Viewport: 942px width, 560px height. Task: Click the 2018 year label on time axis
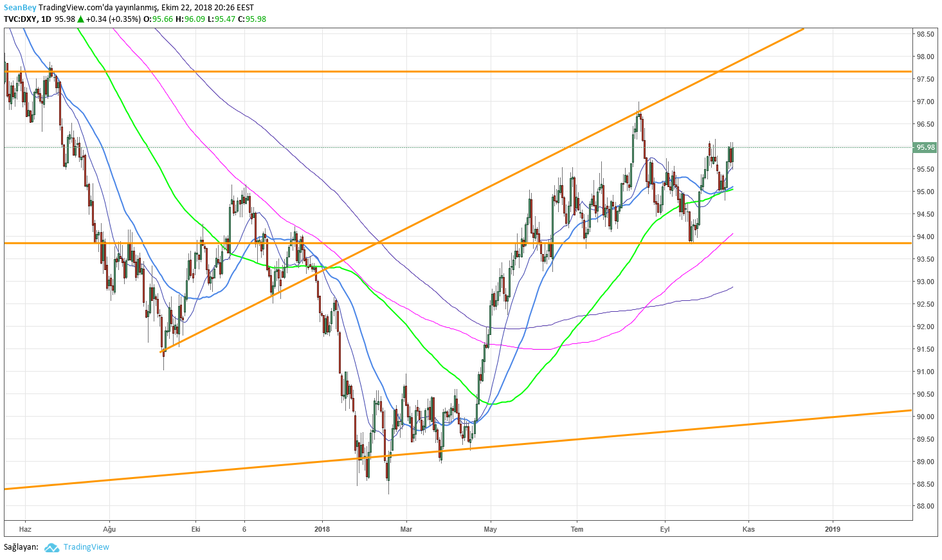(x=322, y=529)
